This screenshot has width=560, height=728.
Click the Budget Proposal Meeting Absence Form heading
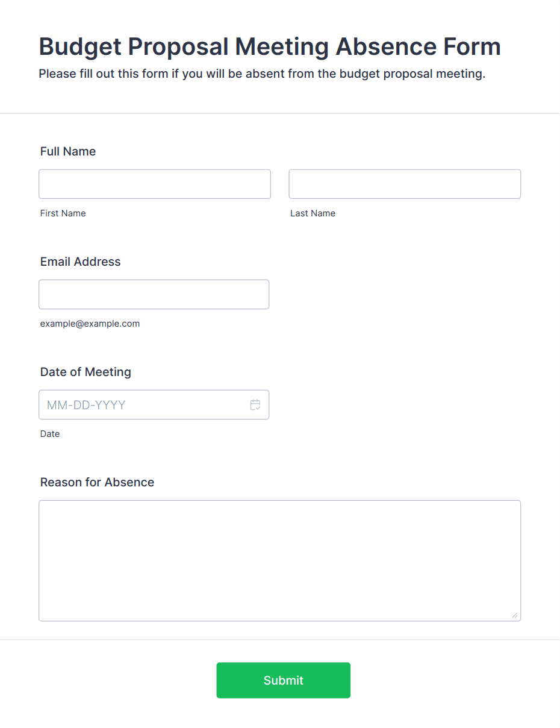click(270, 46)
